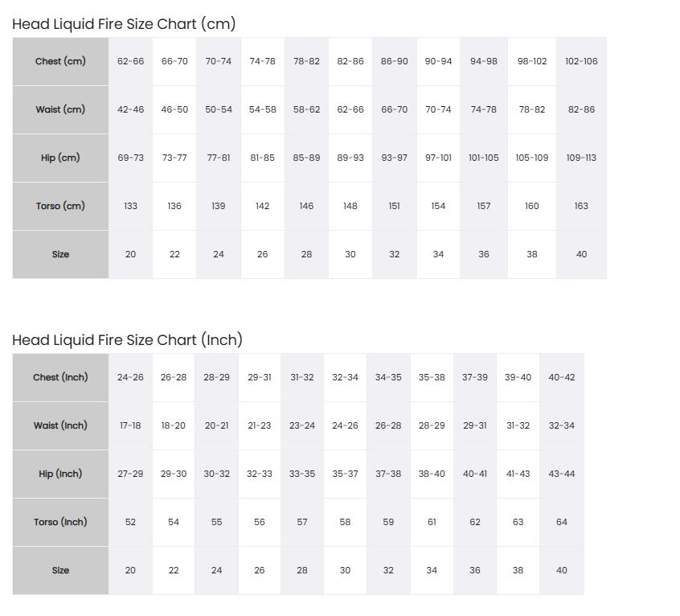
Task: Pick the hip cell 109-113
Action: tap(582, 158)
